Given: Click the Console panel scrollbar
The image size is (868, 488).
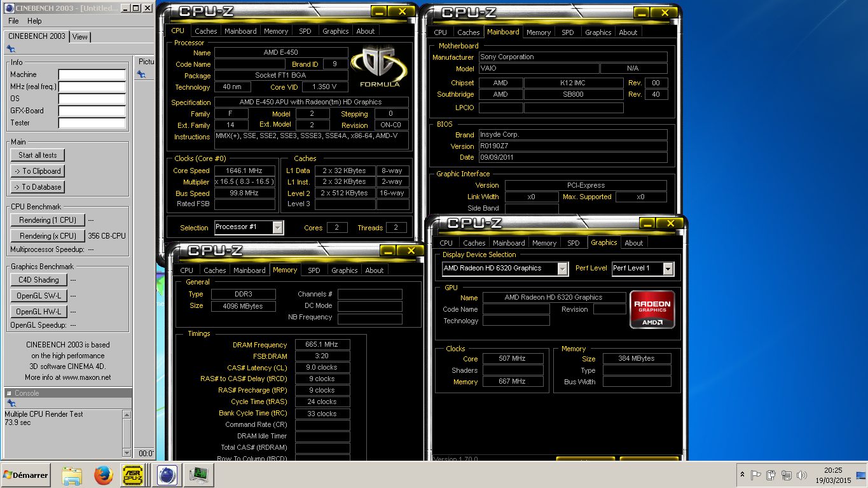Looking at the screenshot, I should pos(127,433).
